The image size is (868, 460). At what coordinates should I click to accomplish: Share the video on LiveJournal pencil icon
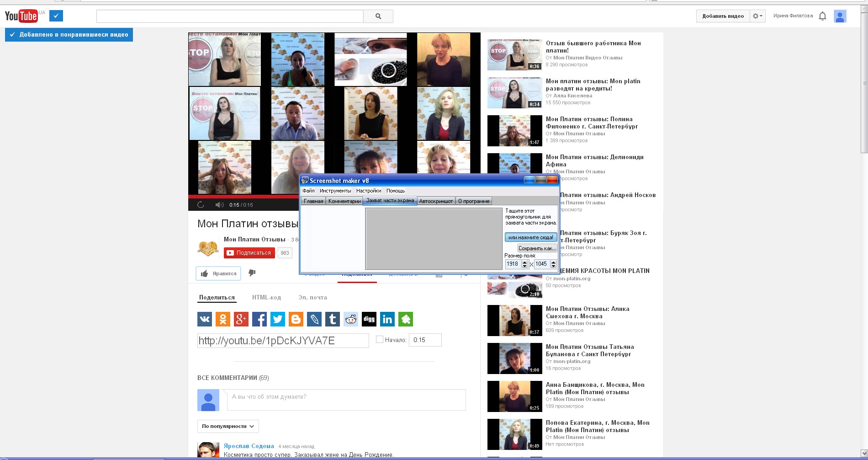pyautogui.click(x=314, y=319)
